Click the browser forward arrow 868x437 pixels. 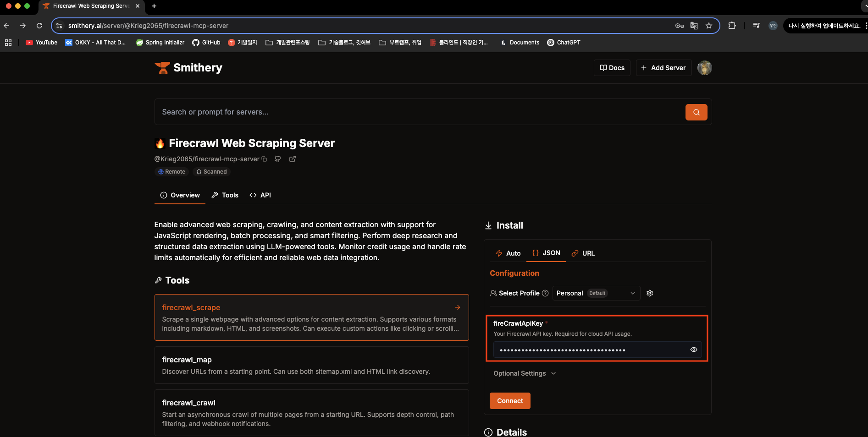click(x=23, y=26)
